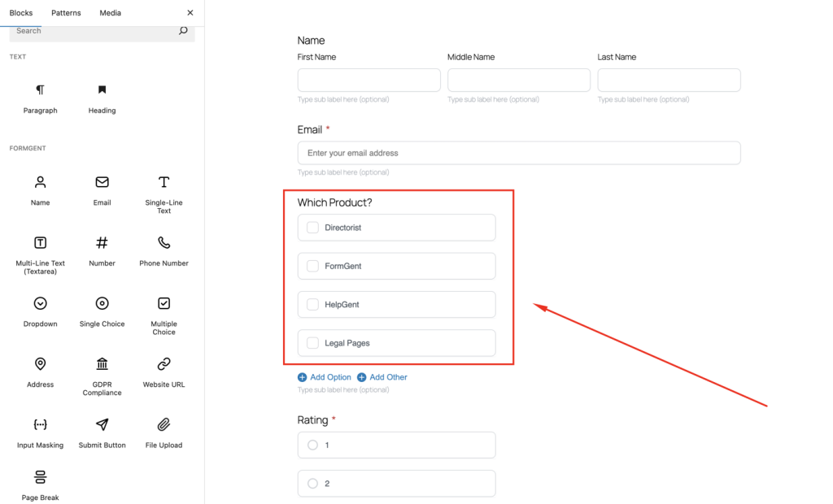Switch to the Patterns tab
833x504 pixels.
66,13
